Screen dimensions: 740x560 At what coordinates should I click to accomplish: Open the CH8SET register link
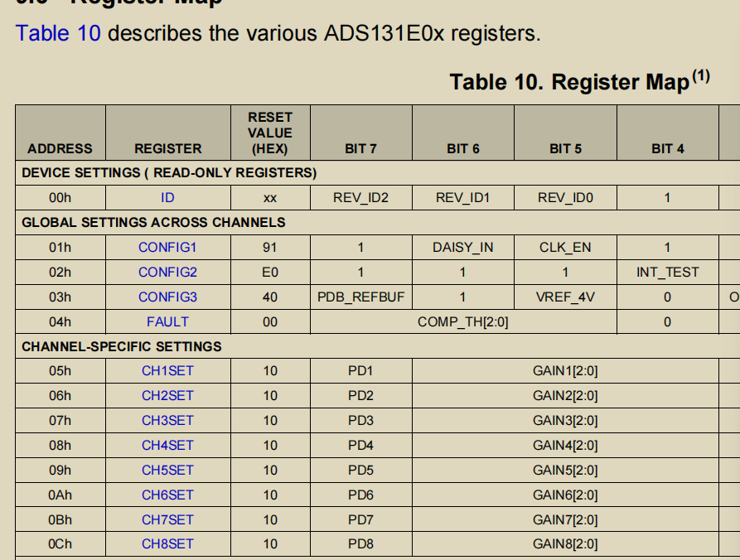(x=167, y=544)
